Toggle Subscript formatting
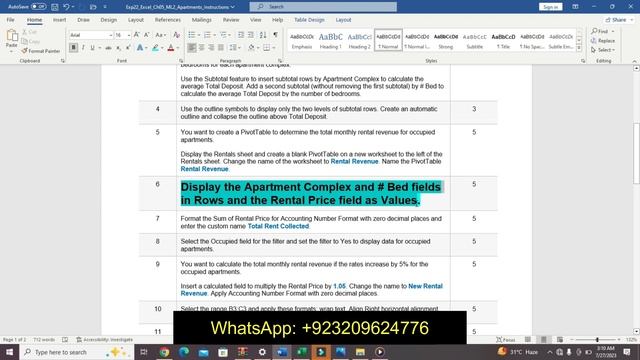640x360 pixels. point(118,48)
